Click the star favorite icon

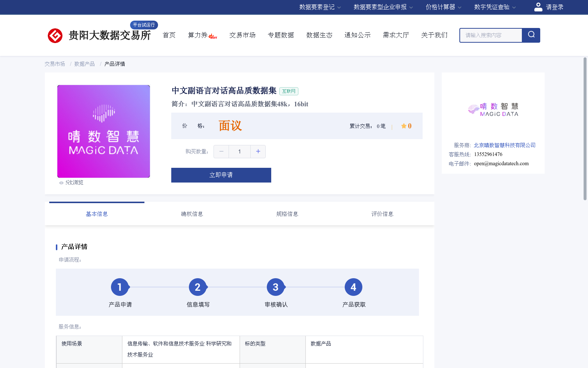point(404,126)
